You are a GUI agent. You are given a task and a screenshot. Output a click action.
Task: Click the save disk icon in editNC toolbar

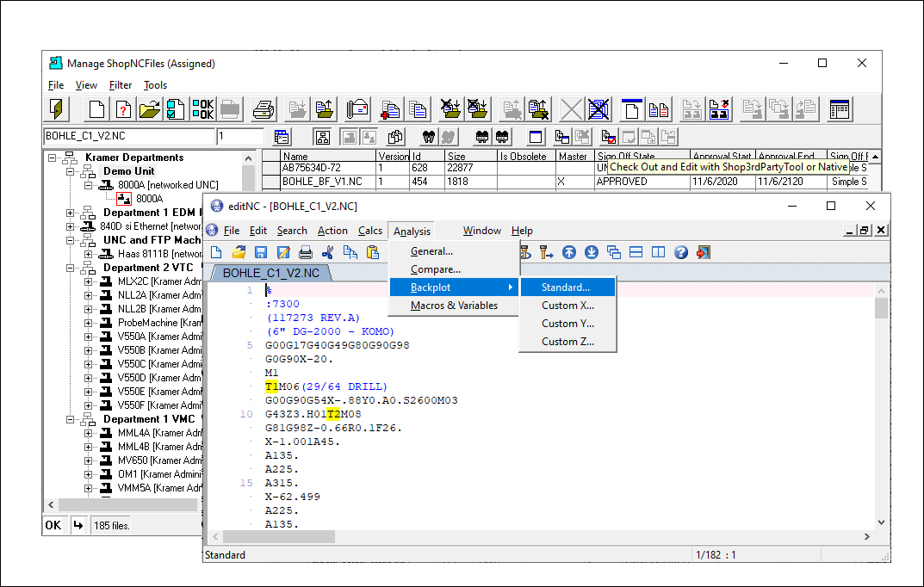(x=261, y=252)
